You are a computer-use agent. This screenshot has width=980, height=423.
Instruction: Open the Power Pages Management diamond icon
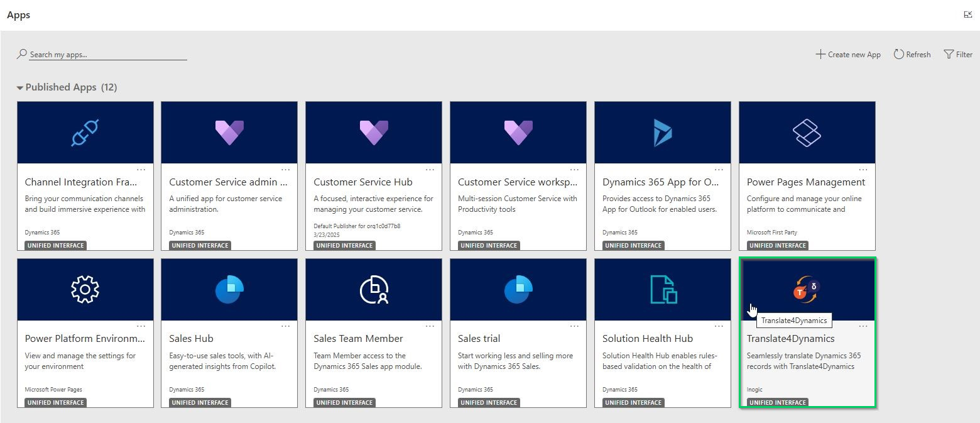point(807,133)
